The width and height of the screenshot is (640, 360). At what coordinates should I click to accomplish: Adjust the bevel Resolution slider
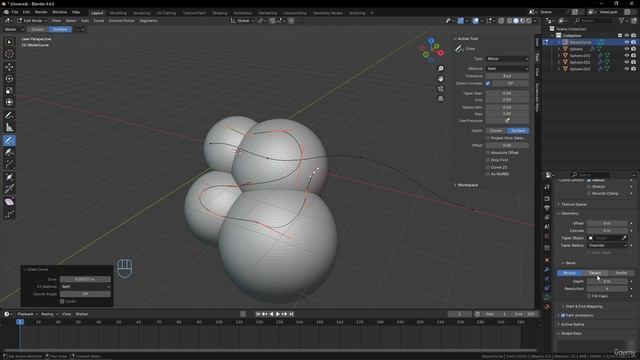[607, 289]
